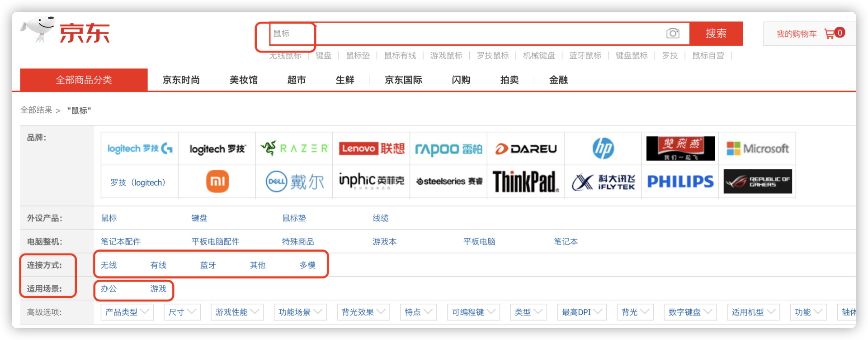
Task: Select 键盘 under 外设产品
Action: 199,218
